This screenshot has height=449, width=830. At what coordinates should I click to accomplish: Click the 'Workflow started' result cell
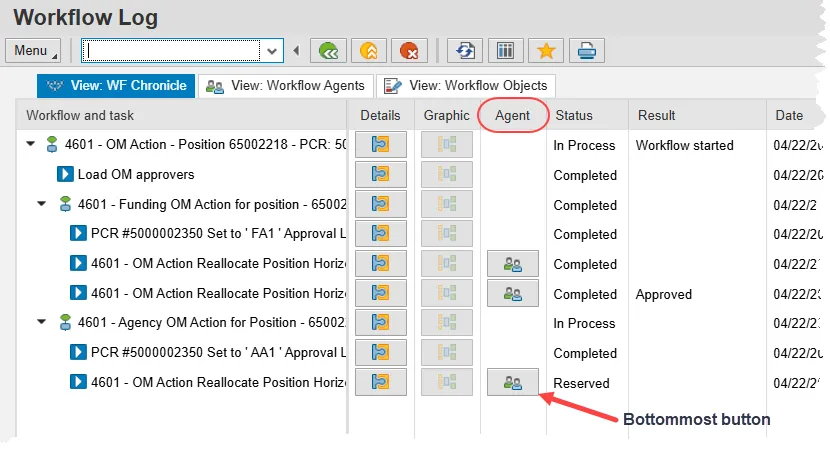coord(684,145)
